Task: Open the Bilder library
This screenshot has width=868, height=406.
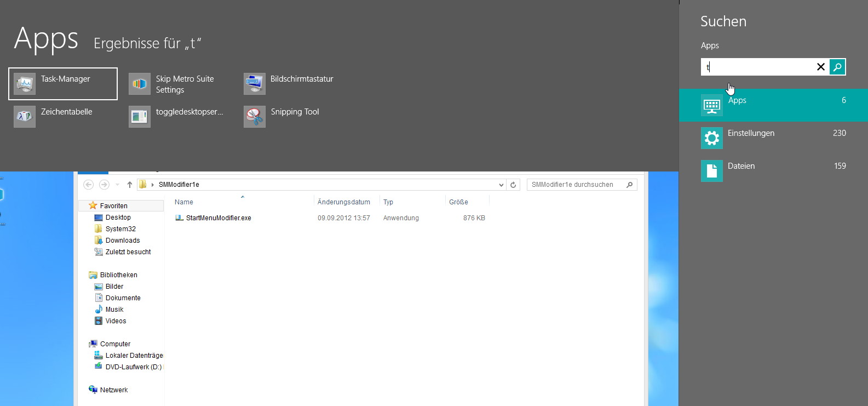Action: 114,287
